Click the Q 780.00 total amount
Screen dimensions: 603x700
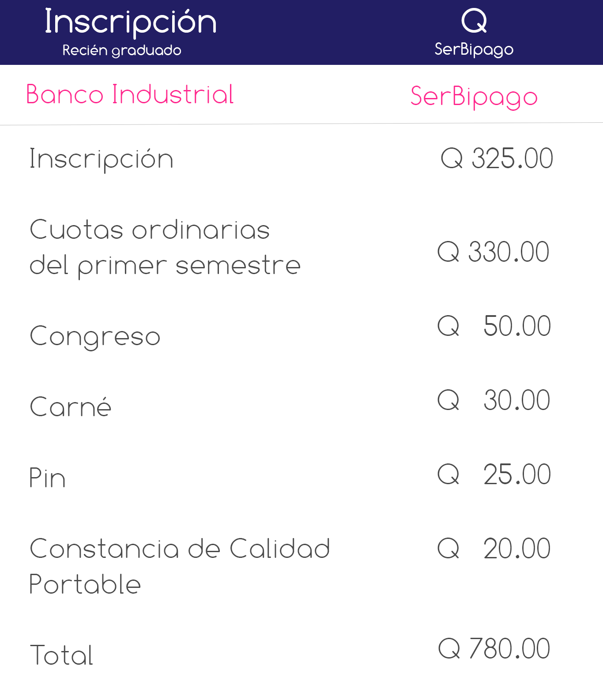[494, 649]
